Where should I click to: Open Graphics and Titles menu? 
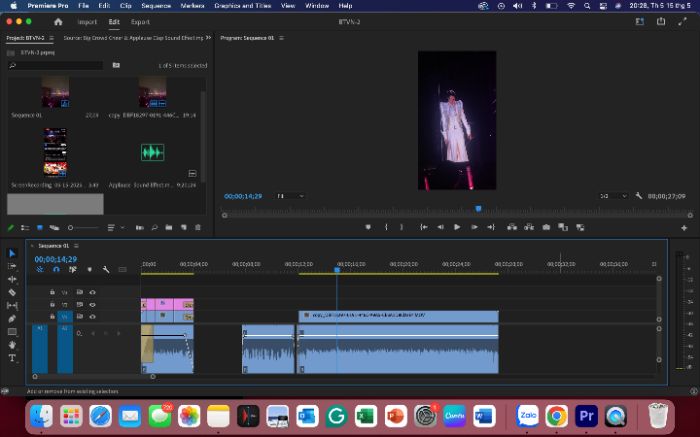[x=242, y=6]
